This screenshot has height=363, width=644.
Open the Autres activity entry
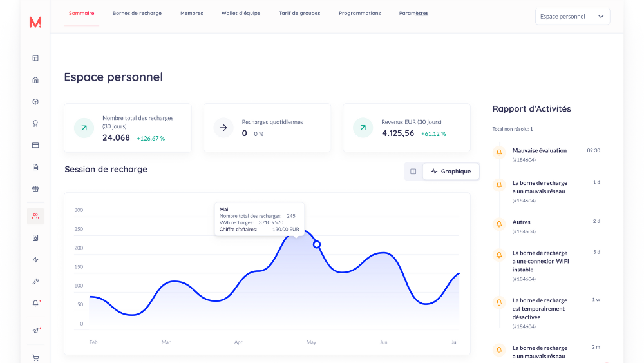[x=546, y=226]
